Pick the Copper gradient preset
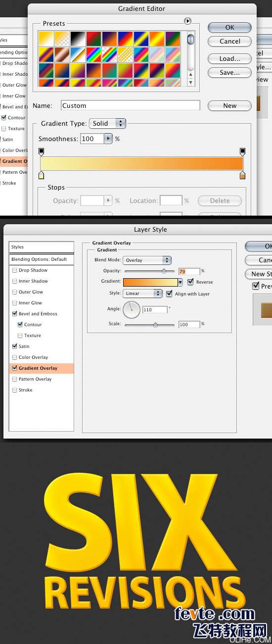 pos(62,54)
